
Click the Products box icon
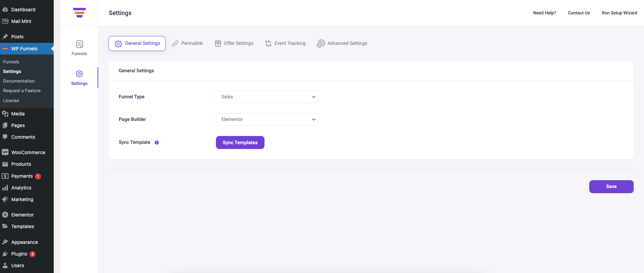pyautogui.click(x=5, y=164)
